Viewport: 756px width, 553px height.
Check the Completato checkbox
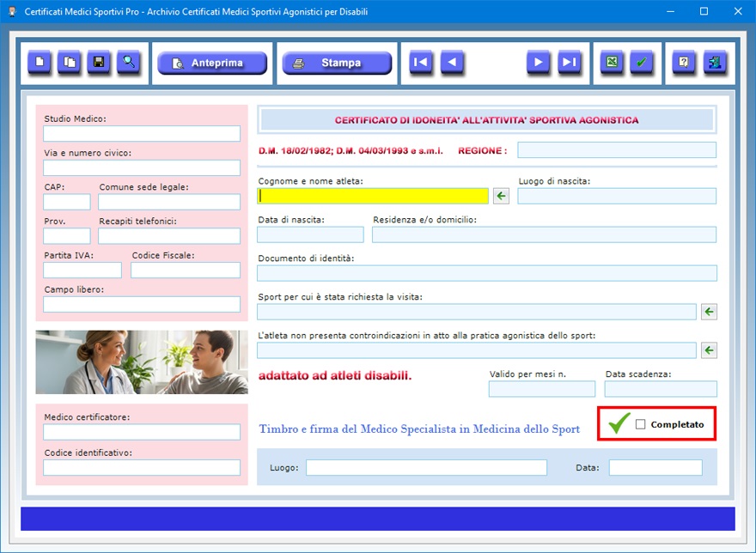tap(640, 424)
